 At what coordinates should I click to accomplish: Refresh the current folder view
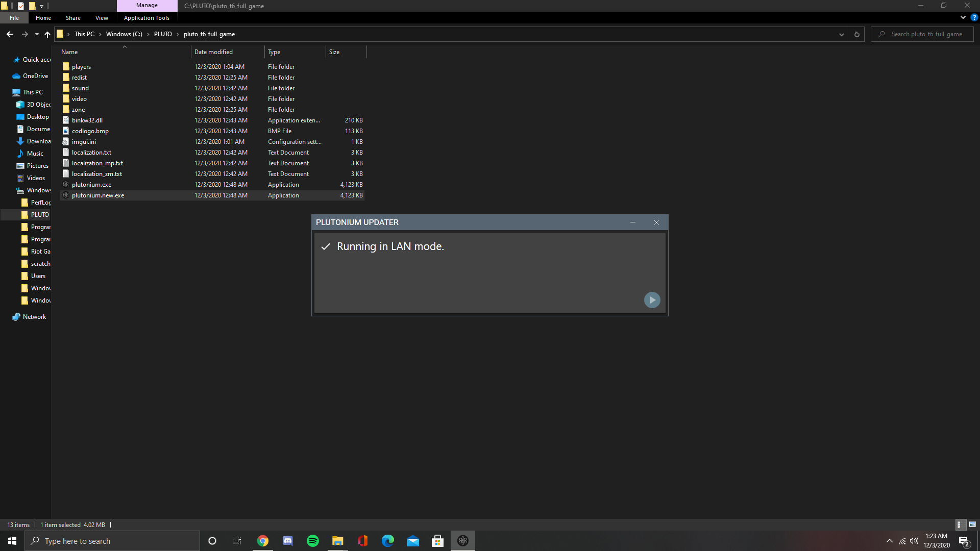(856, 34)
